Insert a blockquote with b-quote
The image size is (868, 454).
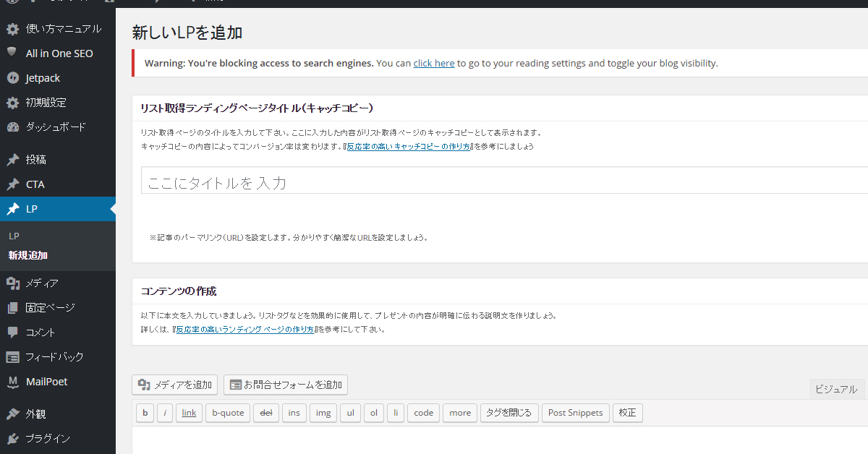click(227, 412)
